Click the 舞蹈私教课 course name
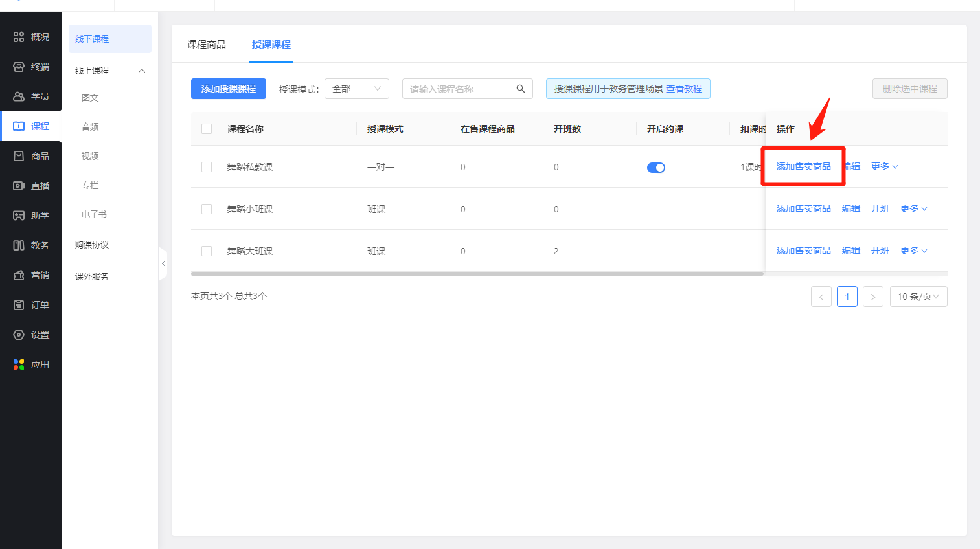This screenshot has width=980, height=549. 250,167
